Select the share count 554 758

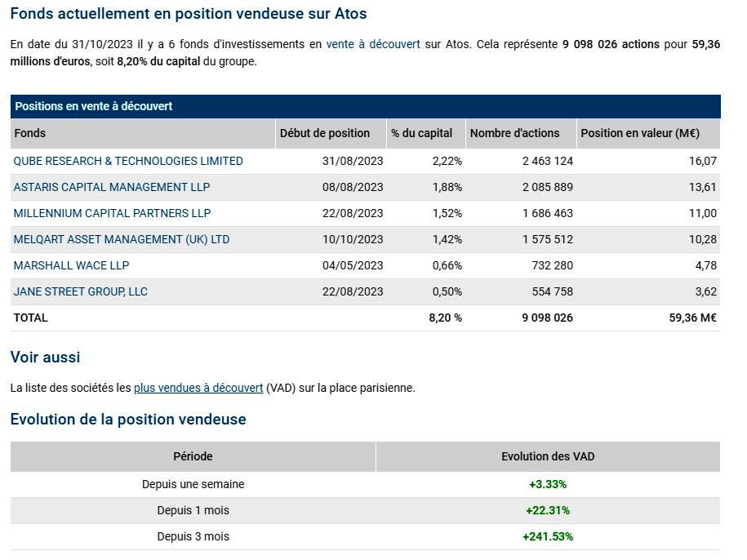553,292
